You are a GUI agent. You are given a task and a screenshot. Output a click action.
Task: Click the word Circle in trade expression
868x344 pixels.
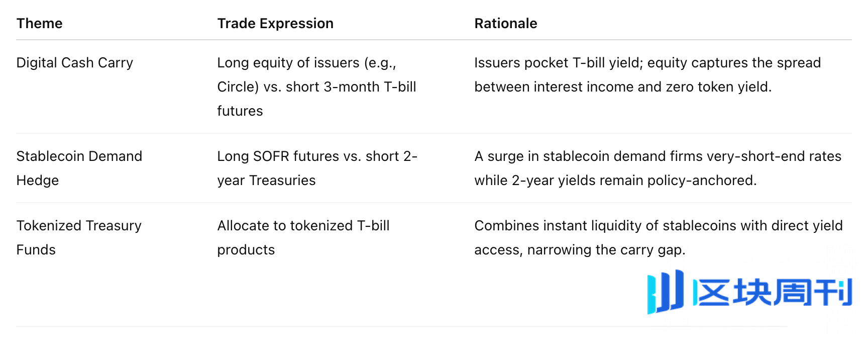[237, 87]
